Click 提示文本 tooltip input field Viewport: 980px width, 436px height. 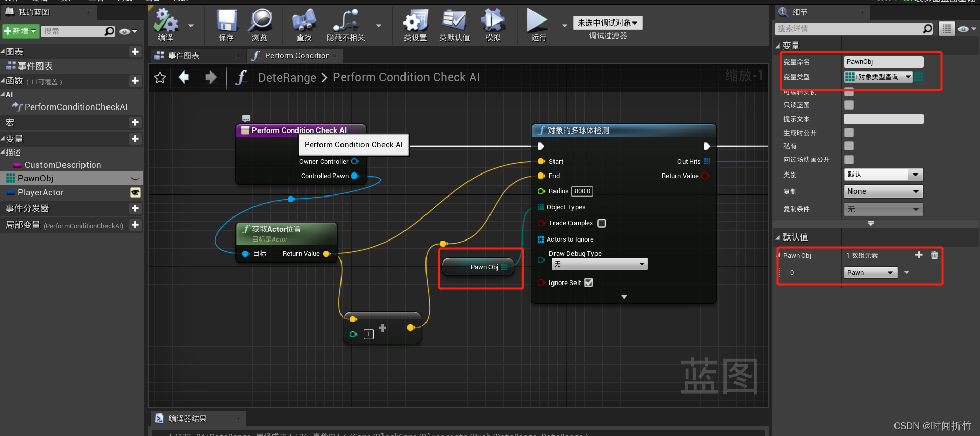(x=883, y=119)
